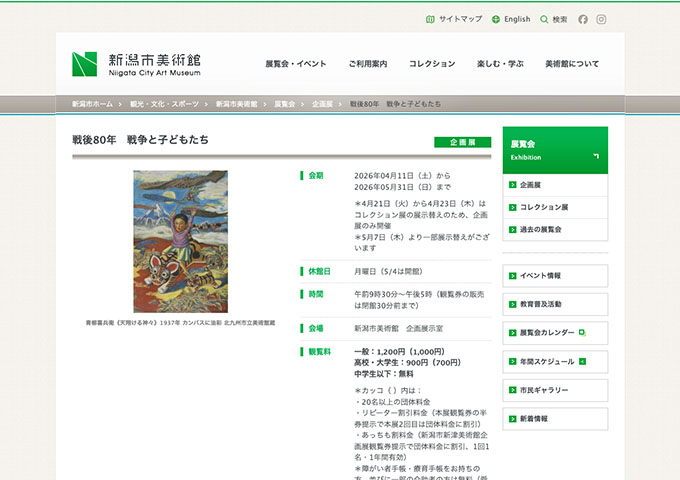Image resolution: width=680 pixels, height=480 pixels.
Task: Click the 観覧料 section label
Action: [x=319, y=352]
